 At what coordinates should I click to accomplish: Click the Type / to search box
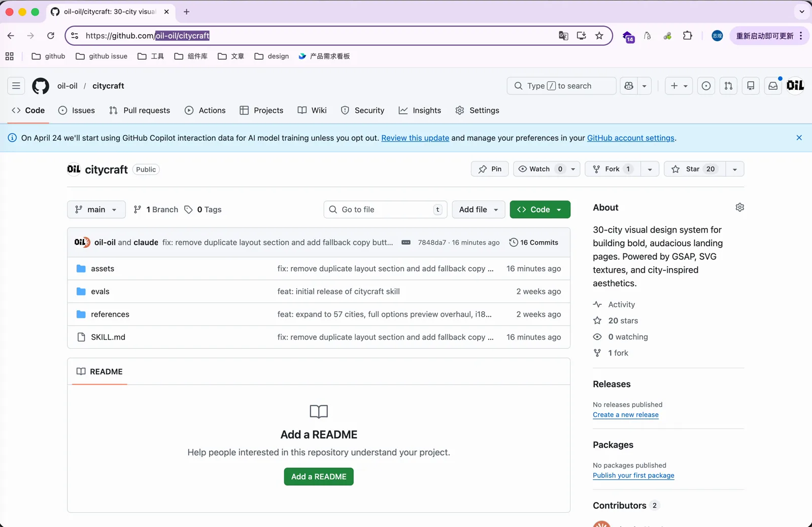pyautogui.click(x=561, y=86)
